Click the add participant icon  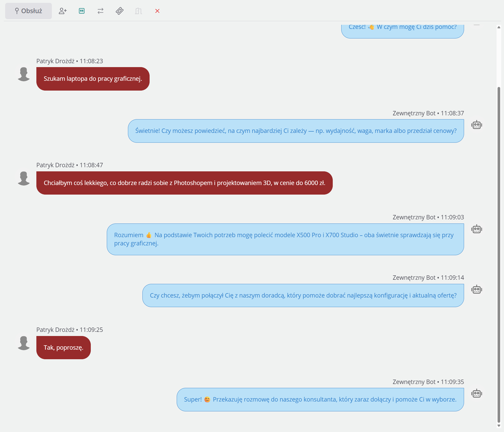tap(63, 11)
